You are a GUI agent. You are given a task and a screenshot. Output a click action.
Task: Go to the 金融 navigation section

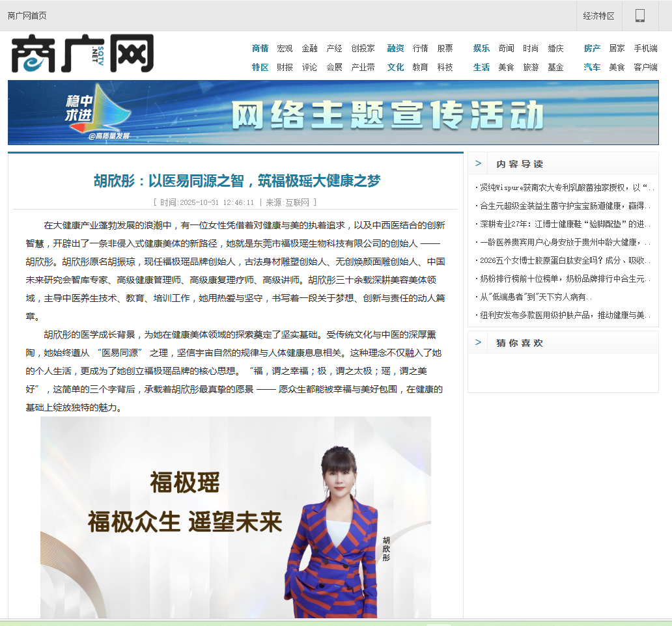pos(309,48)
